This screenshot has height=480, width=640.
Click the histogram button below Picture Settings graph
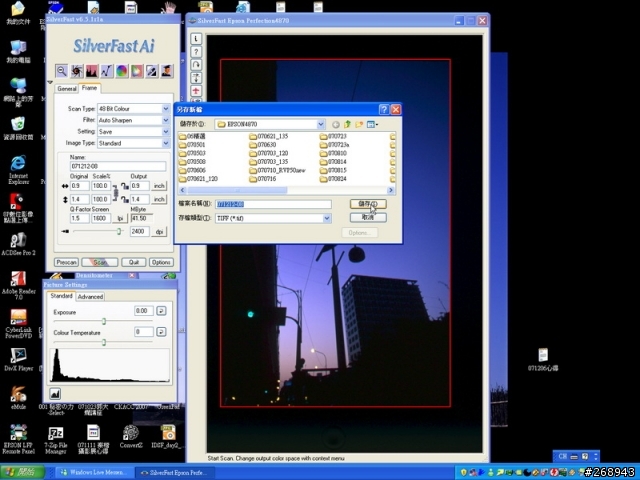coord(55,393)
